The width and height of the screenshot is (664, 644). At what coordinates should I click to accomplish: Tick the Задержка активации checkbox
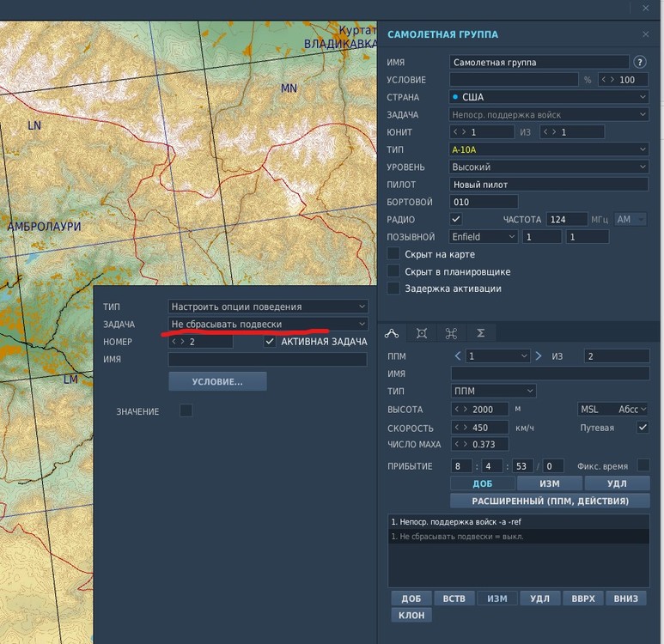pyautogui.click(x=393, y=289)
